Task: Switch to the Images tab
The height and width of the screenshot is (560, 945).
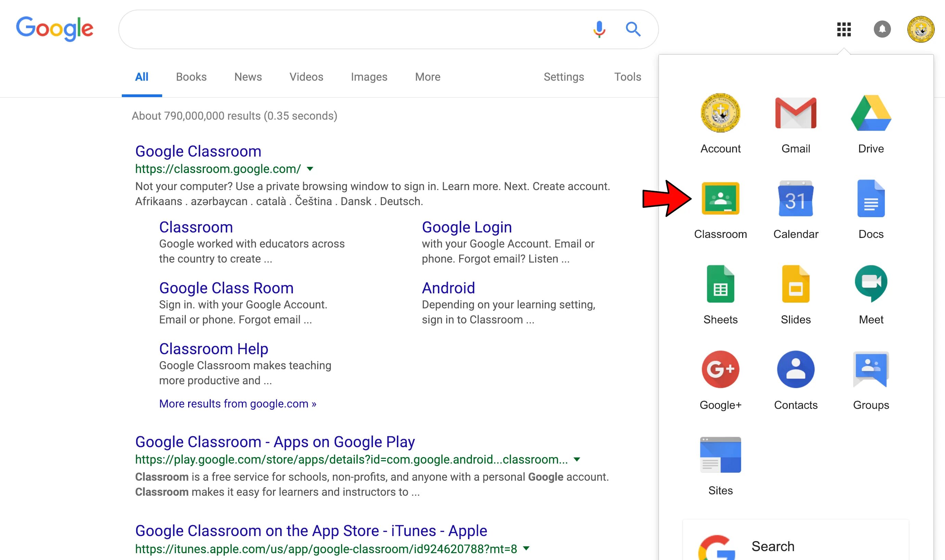Action: click(369, 77)
